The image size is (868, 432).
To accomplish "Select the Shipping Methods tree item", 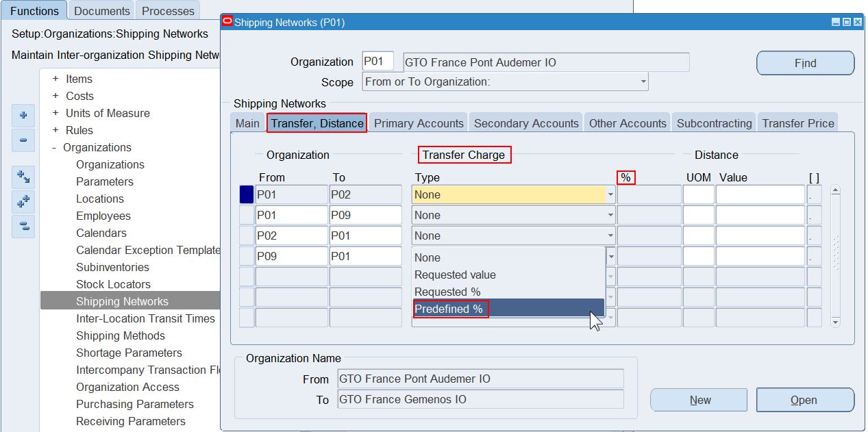I will click(x=120, y=335).
